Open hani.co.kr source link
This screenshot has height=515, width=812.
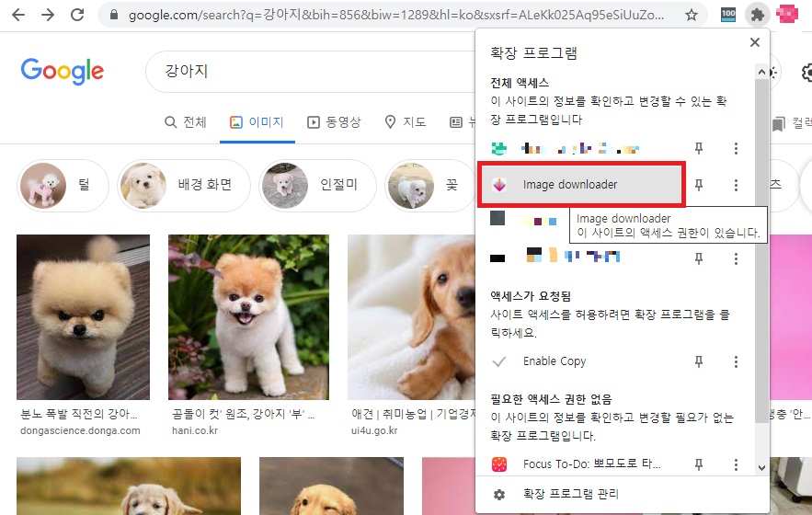pyautogui.click(x=195, y=430)
